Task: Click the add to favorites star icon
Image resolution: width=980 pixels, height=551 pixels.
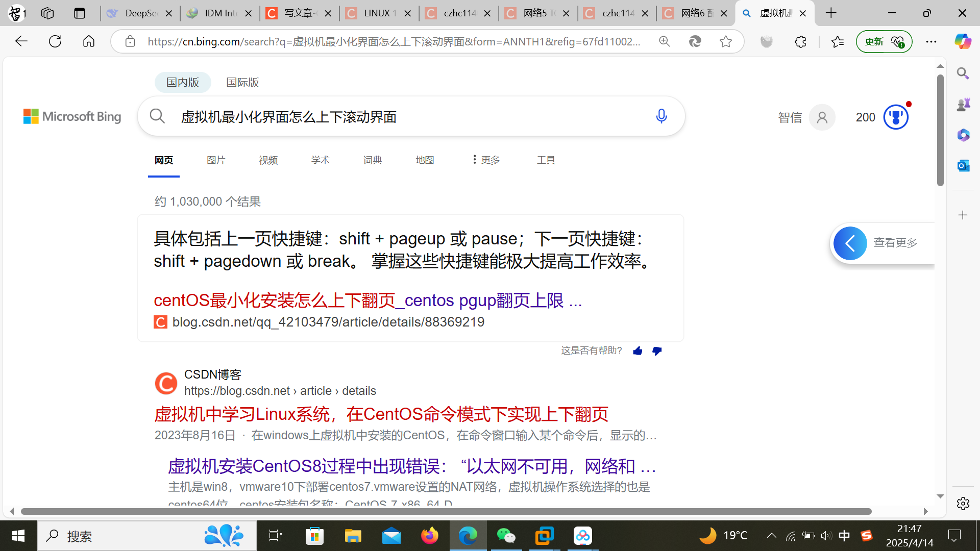Action: [x=725, y=41]
